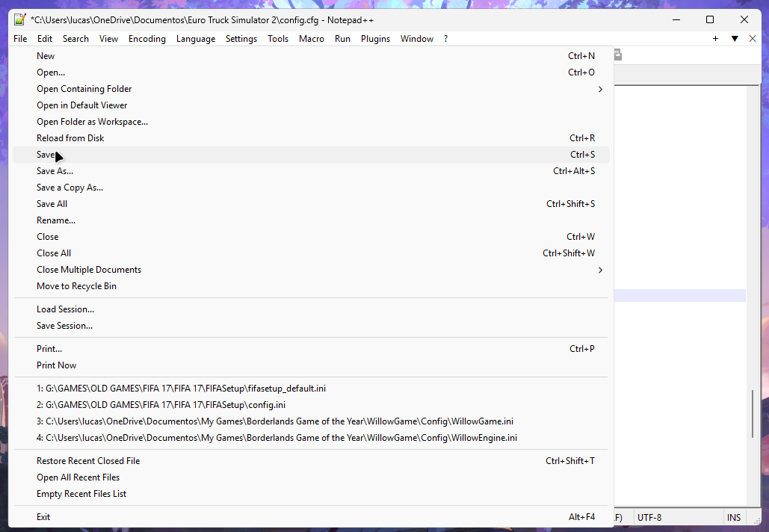Click the plus icon in the menu bar
Image resolution: width=769 pixels, height=532 pixels.
[715, 39]
